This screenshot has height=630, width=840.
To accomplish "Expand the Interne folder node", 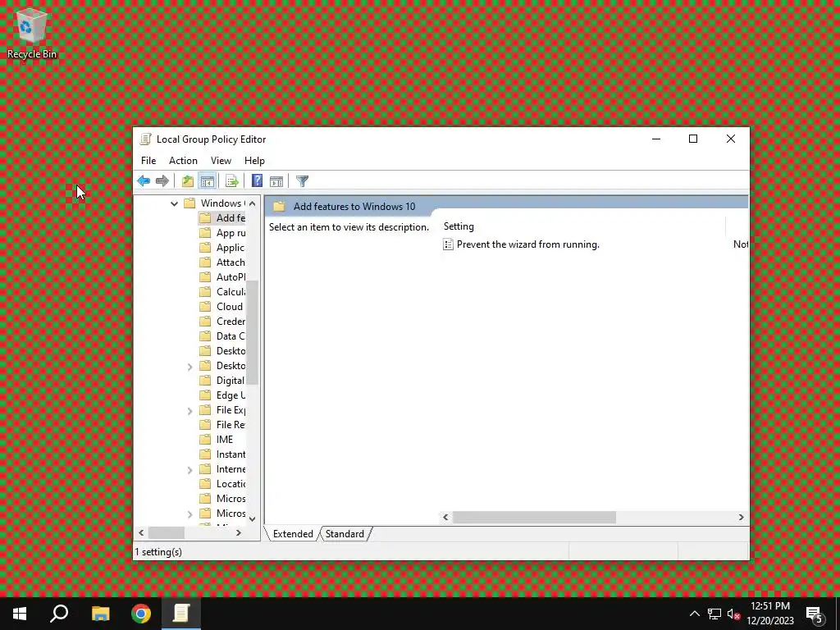I will [x=189, y=470].
